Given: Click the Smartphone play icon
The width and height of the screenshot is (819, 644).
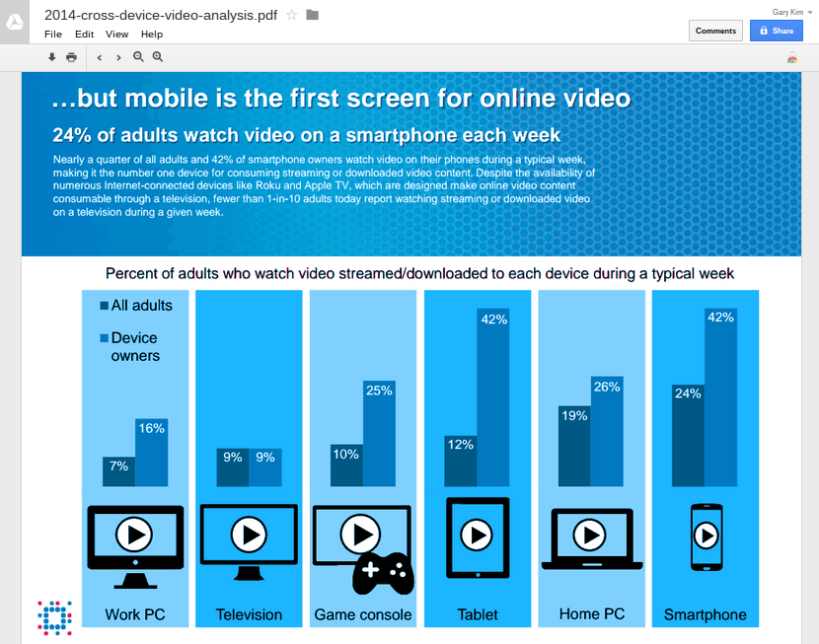Looking at the screenshot, I should pos(707,536).
